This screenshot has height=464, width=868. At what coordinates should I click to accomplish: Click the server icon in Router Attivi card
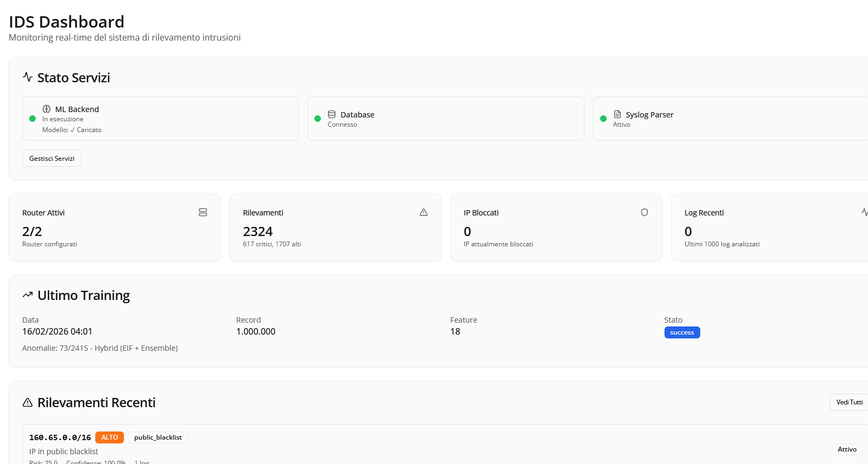pyautogui.click(x=203, y=212)
